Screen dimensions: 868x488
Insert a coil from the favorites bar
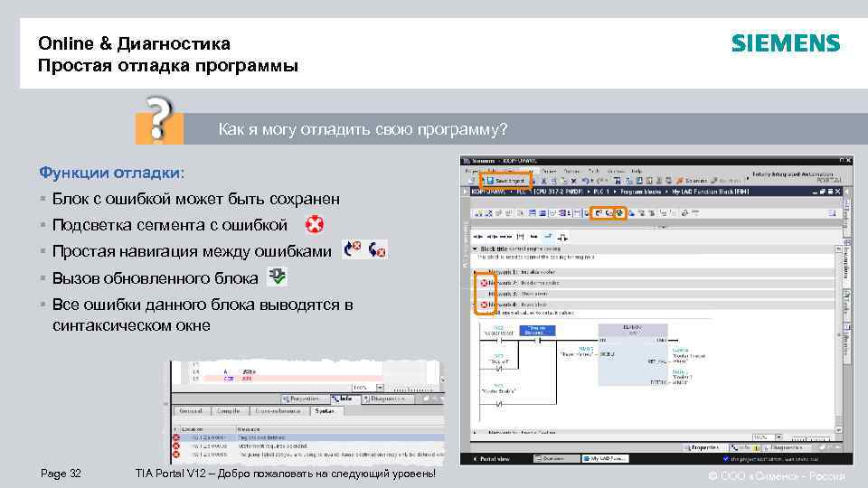(506, 236)
